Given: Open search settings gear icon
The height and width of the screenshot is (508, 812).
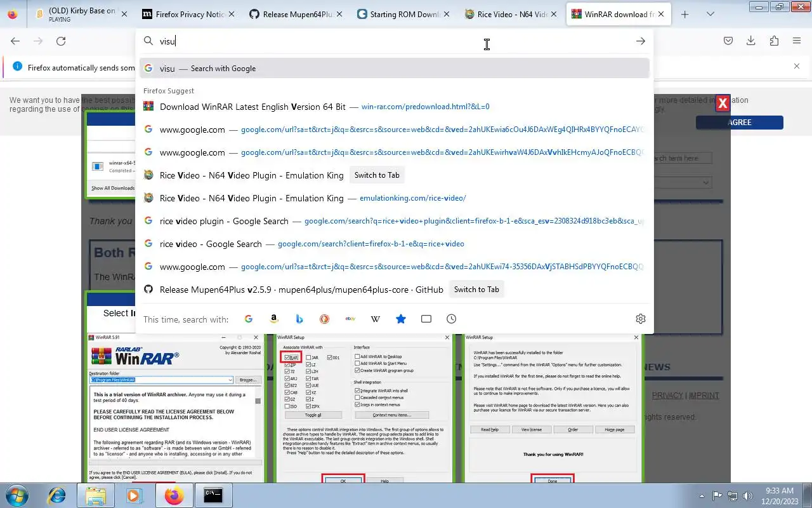Looking at the screenshot, I should click(641, 319).
